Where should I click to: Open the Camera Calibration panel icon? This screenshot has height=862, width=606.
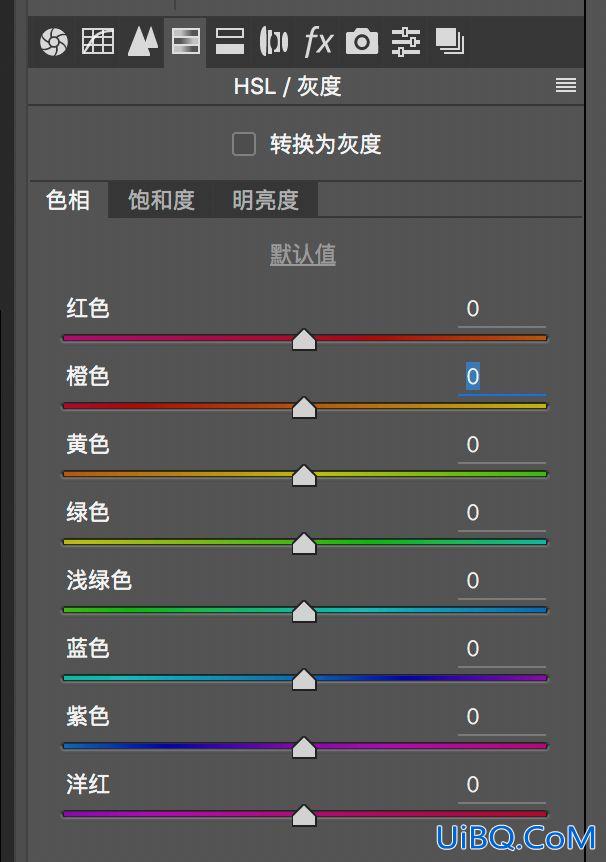pyautogui.click(x=362, y=42)
